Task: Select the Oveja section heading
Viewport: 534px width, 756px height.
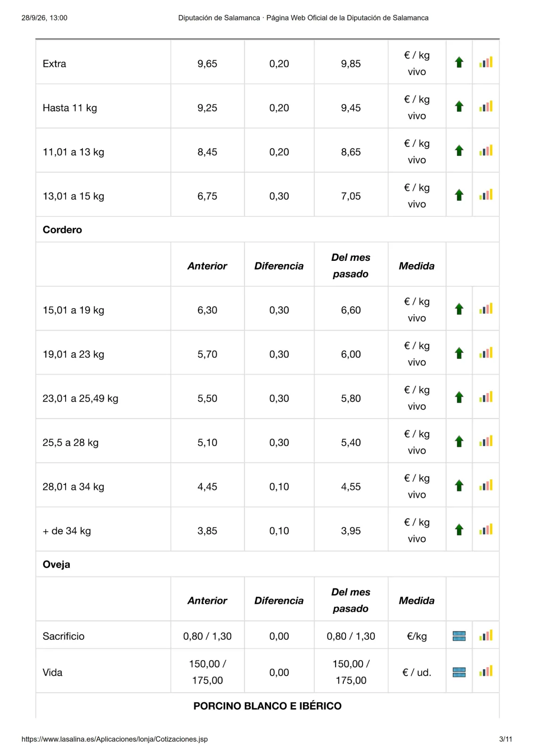Action: [57, 564]
